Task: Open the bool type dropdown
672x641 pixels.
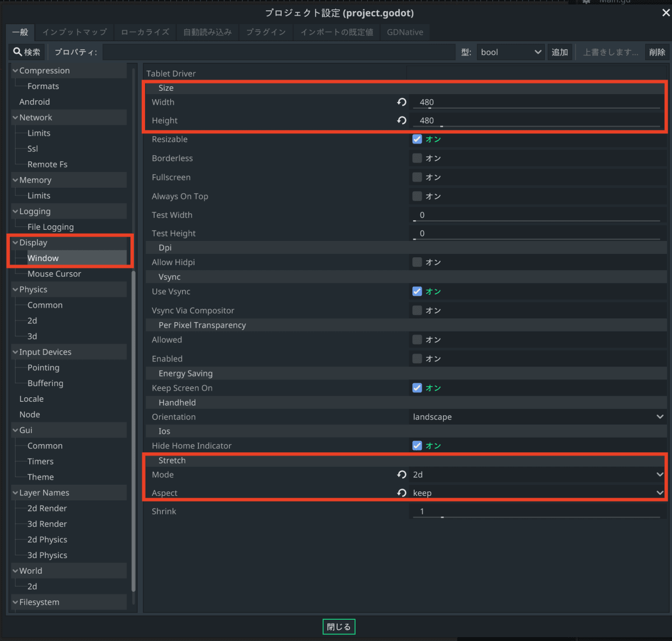Action: point(511,52)
